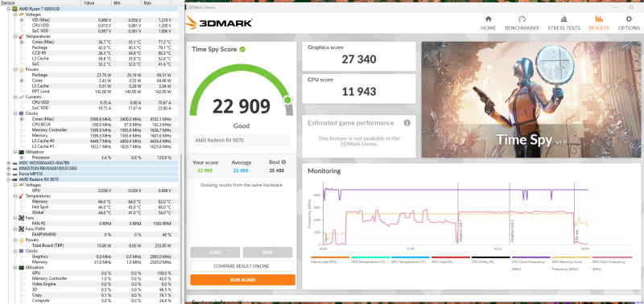Expand the Force MP510 node
644x304 pixels.
pyautogui.click(x=9, y=174)
